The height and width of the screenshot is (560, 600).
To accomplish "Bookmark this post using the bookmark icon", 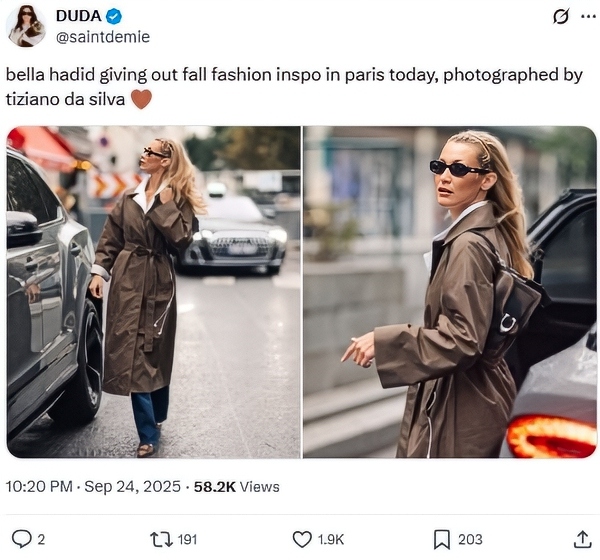I will pos(441,539).
